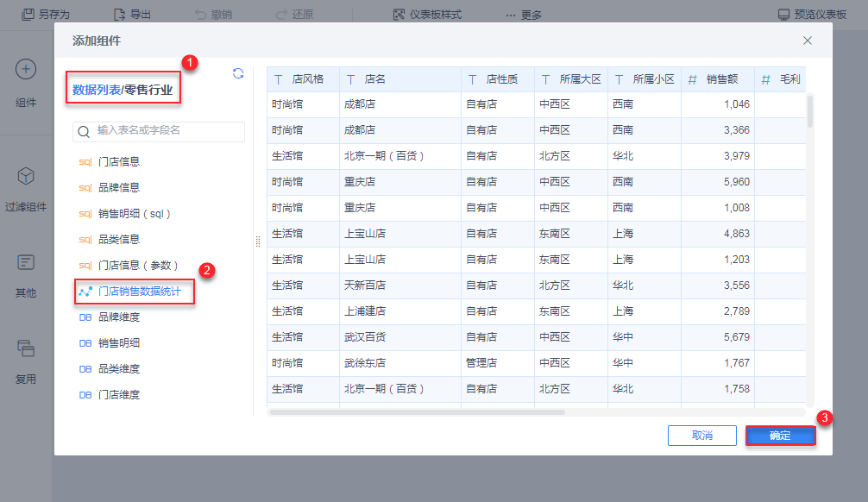The image size is (868, 502).
Task: Click the sql icon of 品类信息
Action: click(85, 240)
